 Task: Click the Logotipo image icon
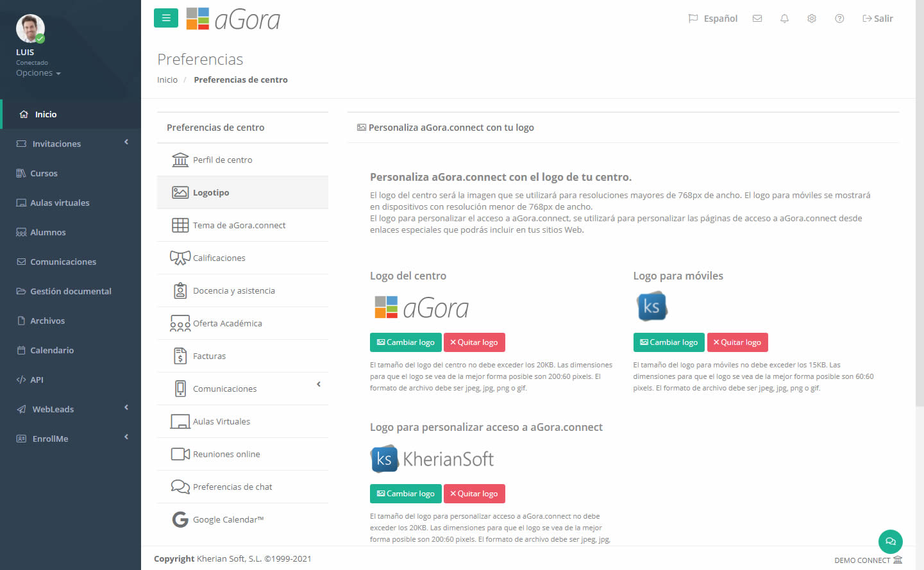point(180,192)
